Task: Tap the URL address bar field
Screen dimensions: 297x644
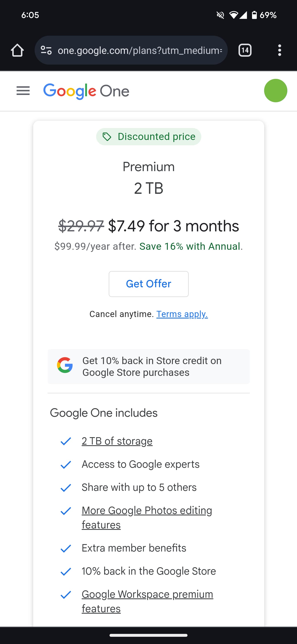Action: (140, 50)
